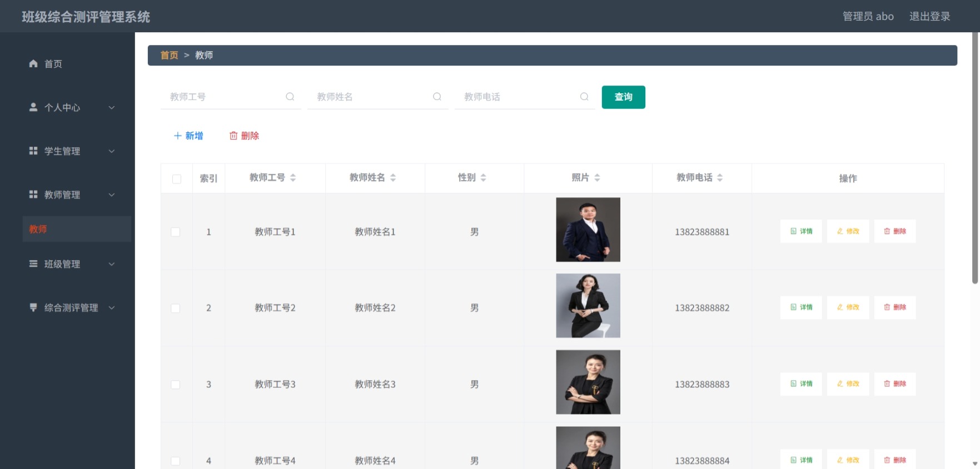View 详情 for 教师姓名1
The height and width of the screenshot is (469, 980).
(x=801, y=231)
